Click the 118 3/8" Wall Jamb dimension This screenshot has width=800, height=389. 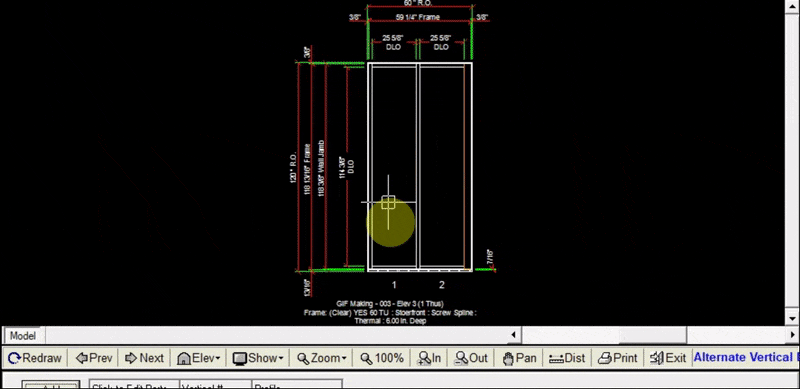(321, 167)
